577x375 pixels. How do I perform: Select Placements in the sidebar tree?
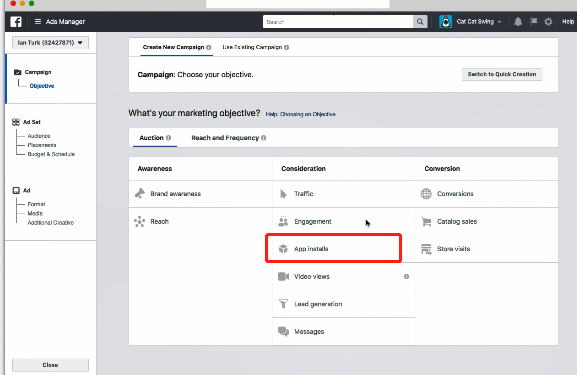[42, 145]
